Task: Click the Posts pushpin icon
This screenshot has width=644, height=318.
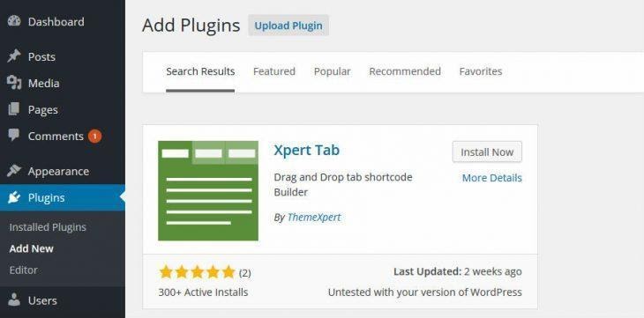Action: (x=14, y=56)
